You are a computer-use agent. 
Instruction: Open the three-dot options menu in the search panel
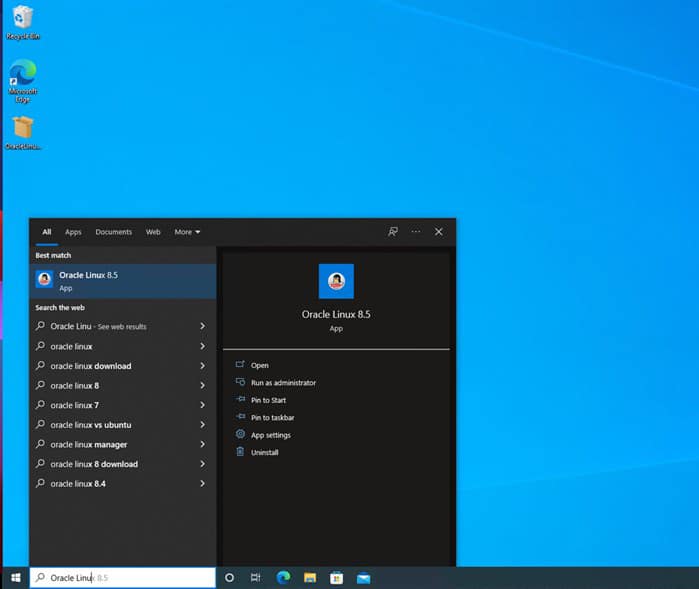416,232
